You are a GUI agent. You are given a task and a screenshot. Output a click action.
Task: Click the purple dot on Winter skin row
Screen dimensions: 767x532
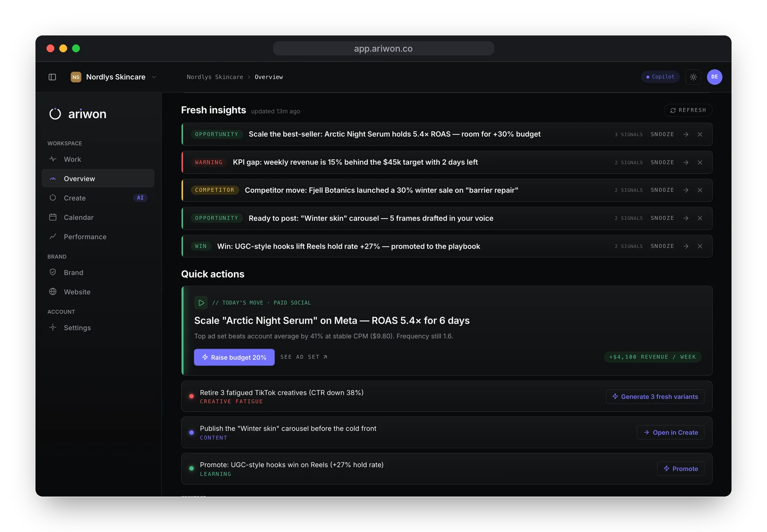click(x=192, y=433)
